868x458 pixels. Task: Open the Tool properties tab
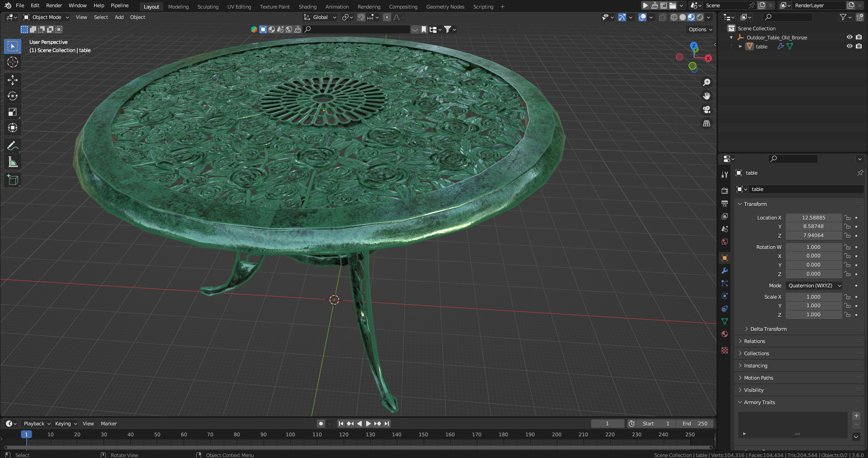725,175
